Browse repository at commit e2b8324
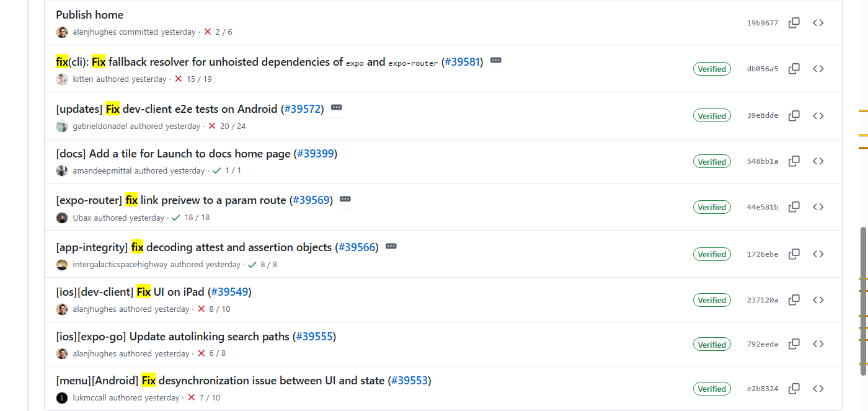This screenshot has width=868, height=411. (818, 389)
